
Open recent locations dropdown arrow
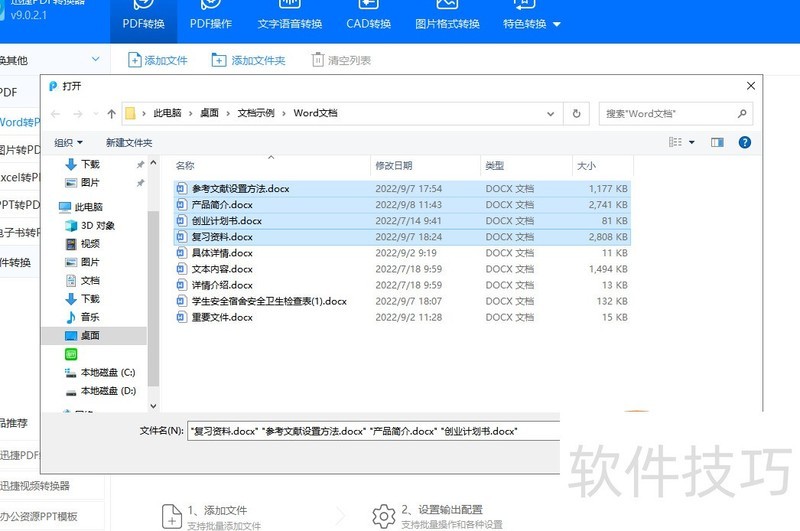95,114
